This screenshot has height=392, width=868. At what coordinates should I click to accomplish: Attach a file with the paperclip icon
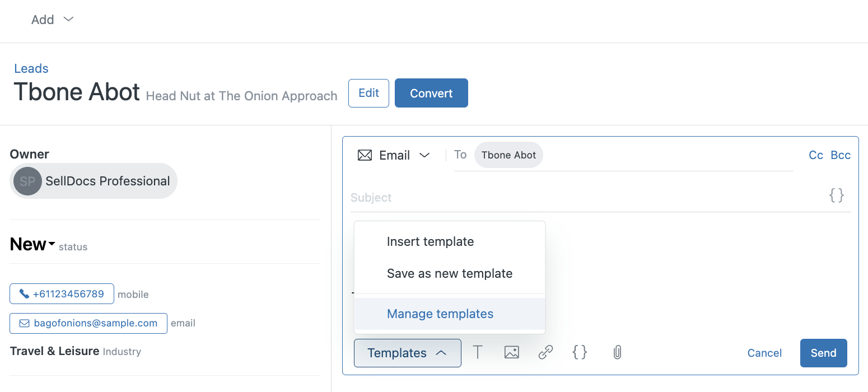[x=617, y=352]
